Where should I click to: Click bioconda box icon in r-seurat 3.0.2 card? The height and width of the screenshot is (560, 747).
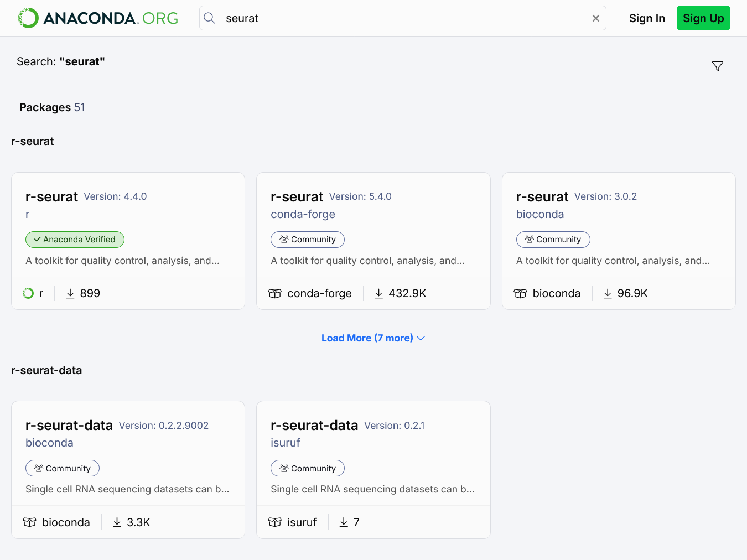pyautogui.click(x=520, y=293)
